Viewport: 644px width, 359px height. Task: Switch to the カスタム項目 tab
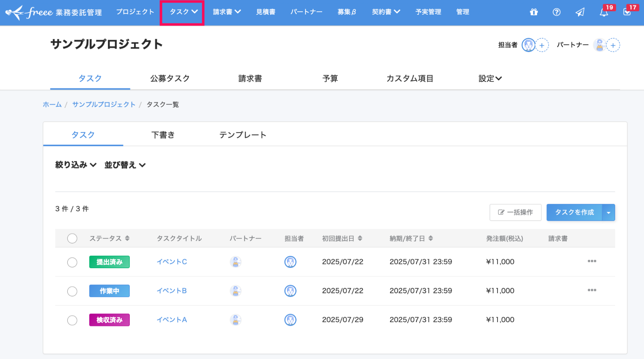tap(410, 79)
